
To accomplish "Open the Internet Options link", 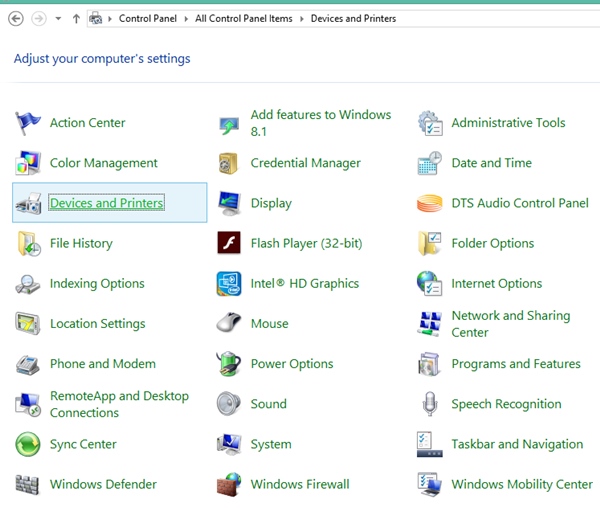I will pos(497,284).
